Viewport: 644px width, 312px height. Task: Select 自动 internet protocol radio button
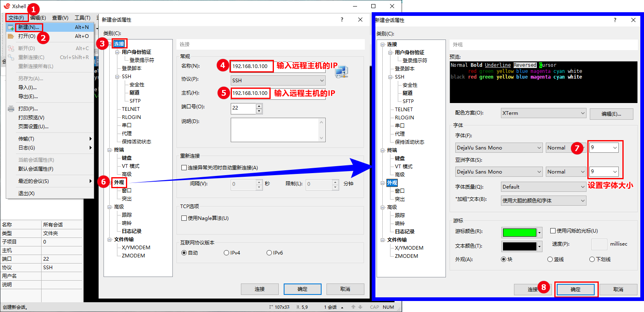coord(184,253)
